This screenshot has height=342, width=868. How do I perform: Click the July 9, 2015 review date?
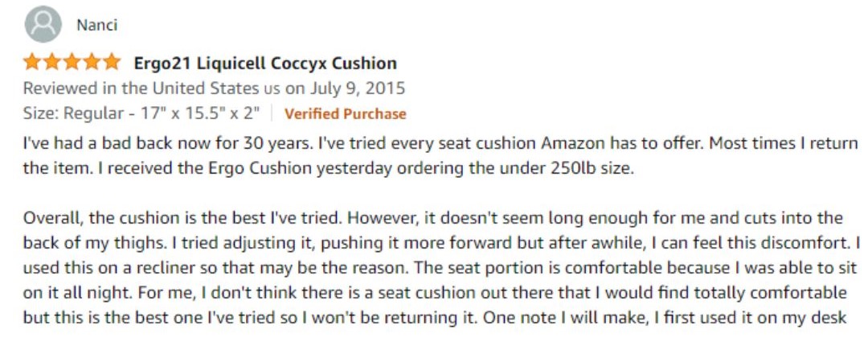click(x=356, y=89)
